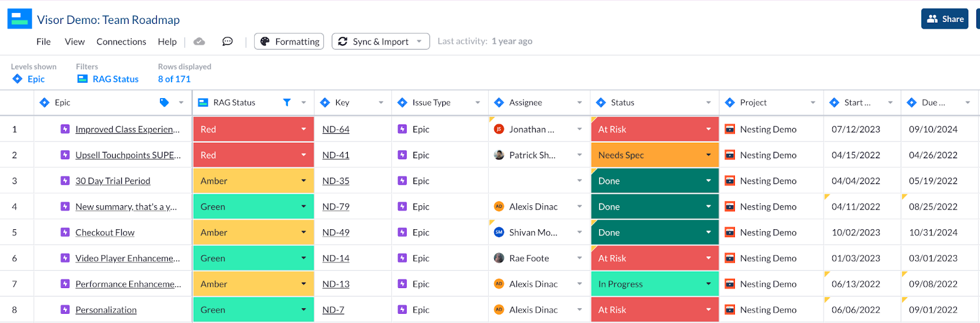Open Status dropdown showing Needs Spec

click(x=709, y=155)
